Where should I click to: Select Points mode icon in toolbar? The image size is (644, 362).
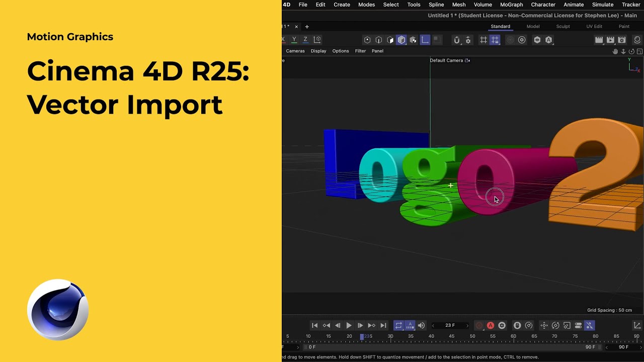(367, 40)
